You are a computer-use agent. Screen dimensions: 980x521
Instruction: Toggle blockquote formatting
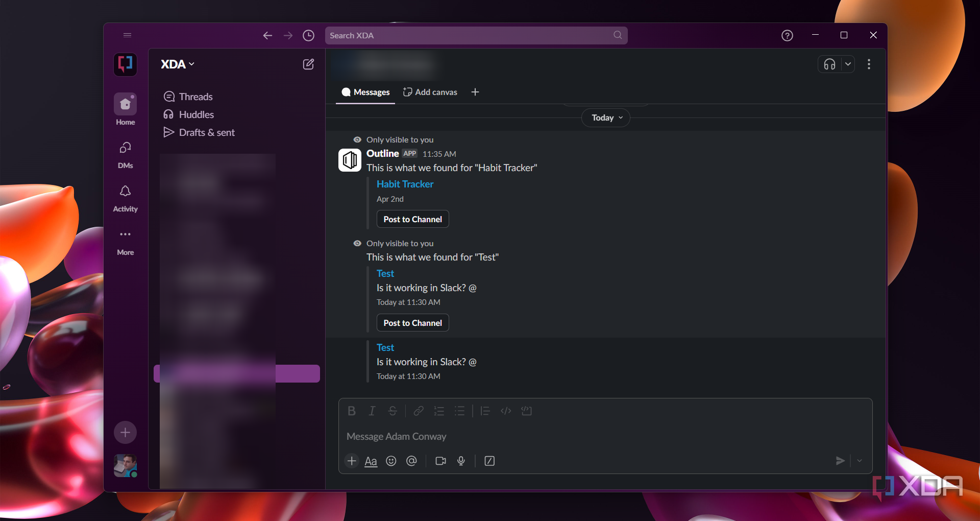485,411
